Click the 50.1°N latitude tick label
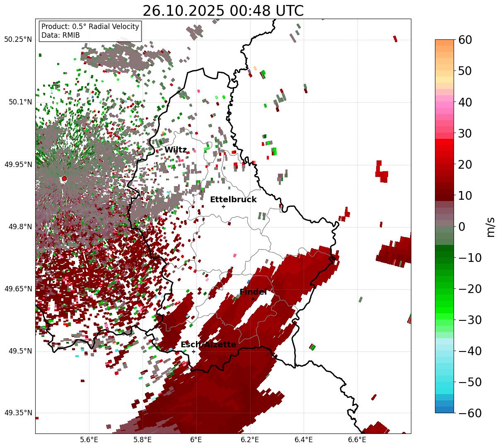 20,102
